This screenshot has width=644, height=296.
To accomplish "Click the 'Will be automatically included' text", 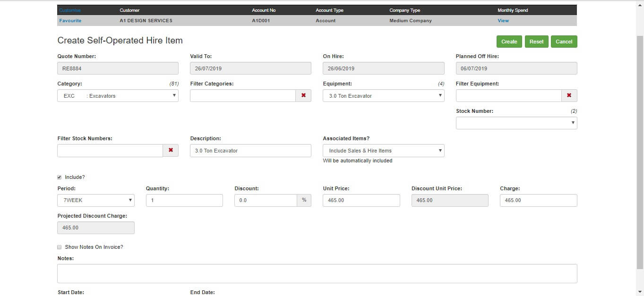I will point(358,161).
